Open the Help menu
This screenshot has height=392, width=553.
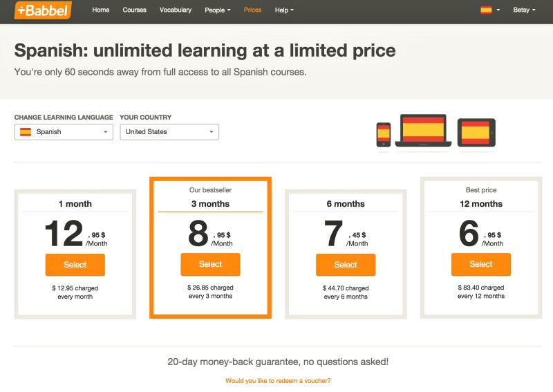pos(284,10)
